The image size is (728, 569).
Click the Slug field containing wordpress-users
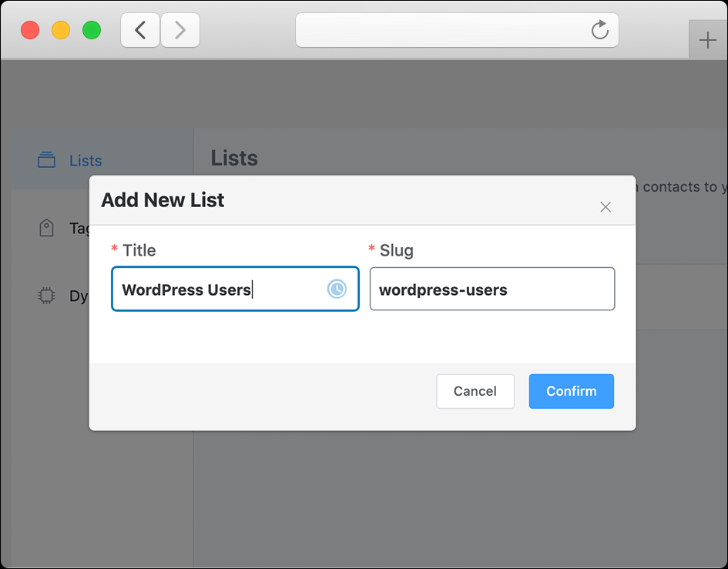coord(492,289)
